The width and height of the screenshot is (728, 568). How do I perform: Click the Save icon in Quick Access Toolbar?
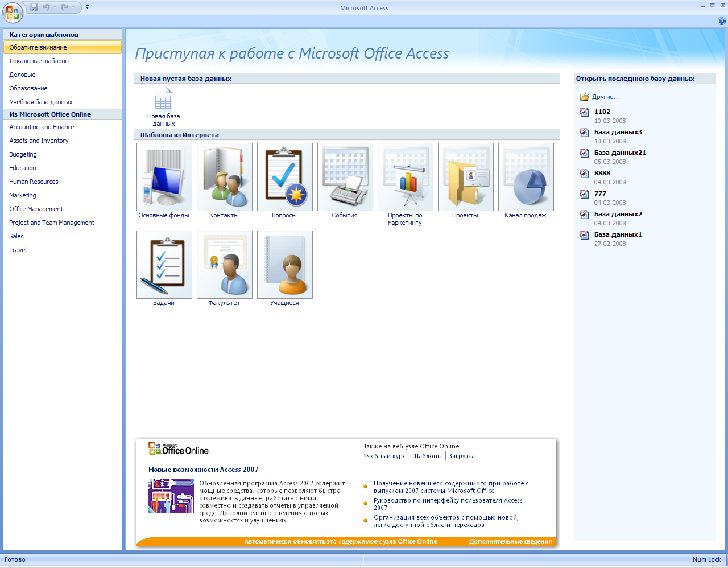[34, 7]
